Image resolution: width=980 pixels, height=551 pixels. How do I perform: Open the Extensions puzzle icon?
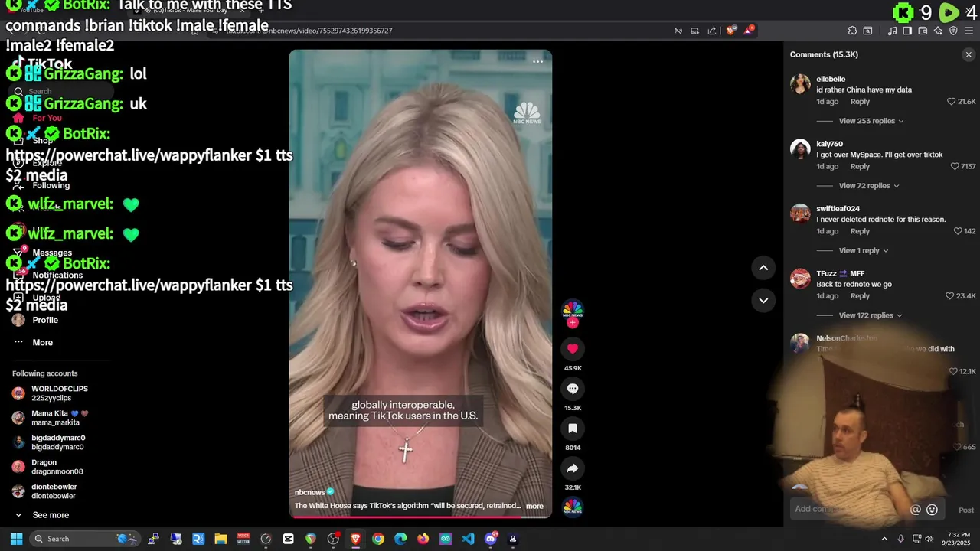pyautogui.click(x=852, y=31)
